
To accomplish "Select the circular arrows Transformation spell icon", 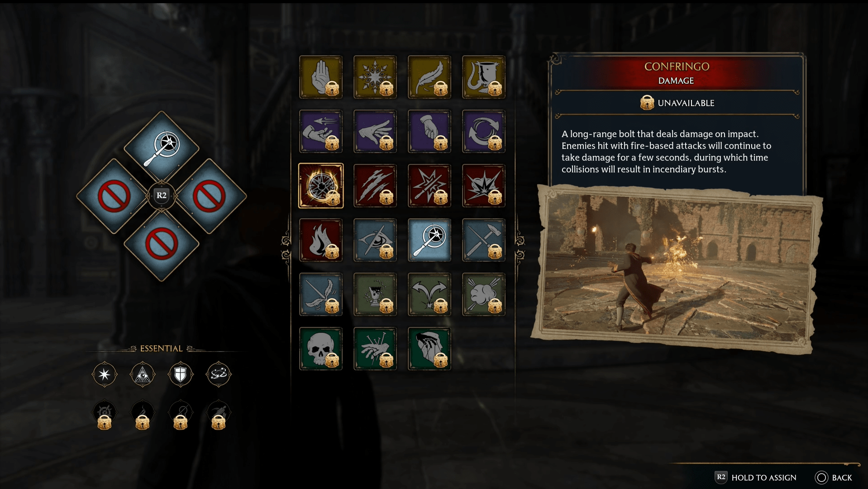I will [x=484, y=131].
